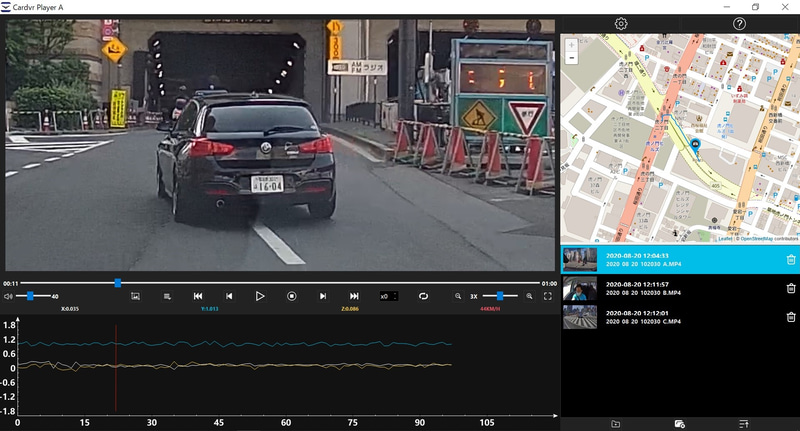Image resolution: width=800 pixels, height=431 pixels.
Task: Click the video seek bar handle
Action: (118, 283)
